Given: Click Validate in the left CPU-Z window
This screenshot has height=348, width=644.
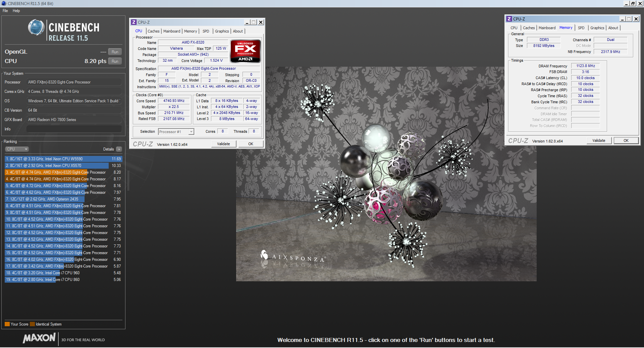Looking at the screenshot, I should pos(223,144).
